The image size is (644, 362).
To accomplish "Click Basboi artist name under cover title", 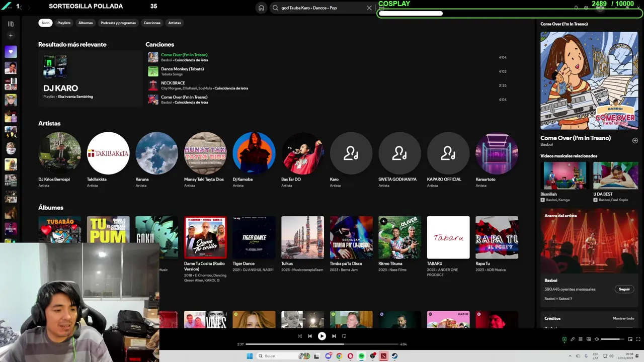I will [546, 144].
